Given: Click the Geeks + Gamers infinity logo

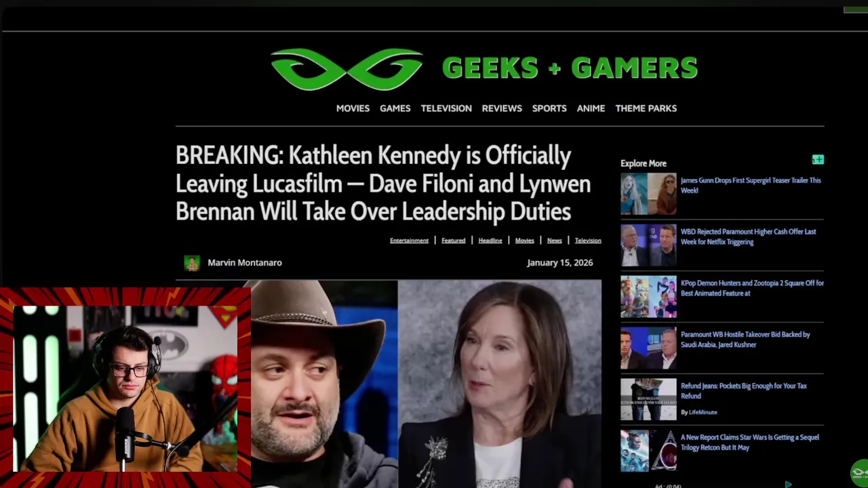Looking at the screenshot, I should click(x=347, y=69).
